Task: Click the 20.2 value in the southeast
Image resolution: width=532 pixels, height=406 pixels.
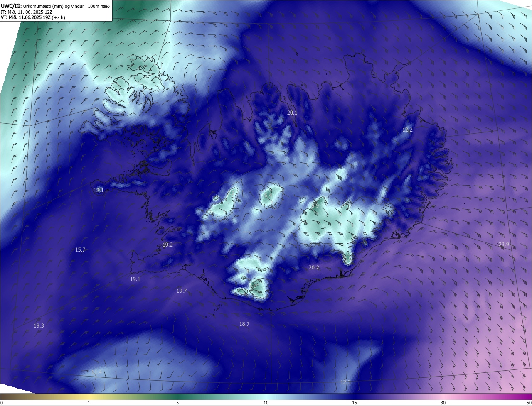Action: pyautogui.click(x=314, y=268)
